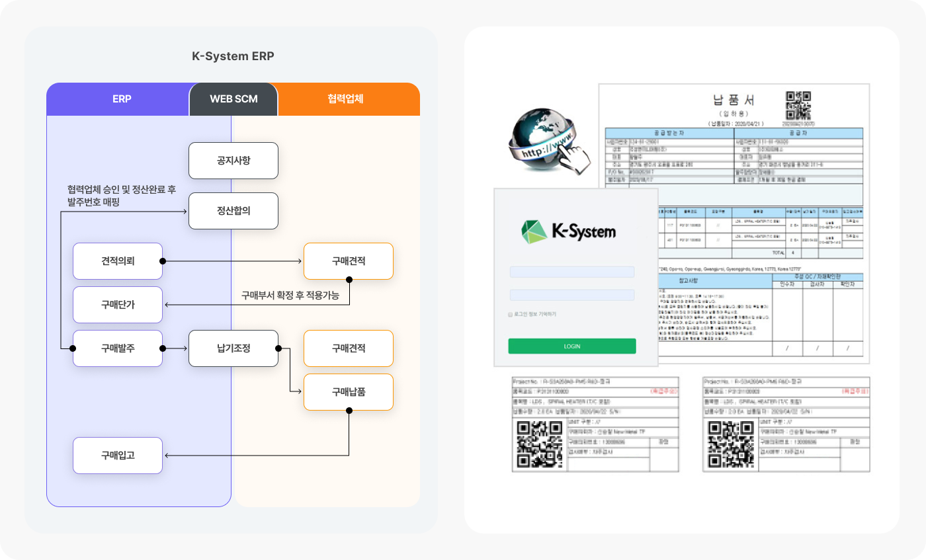Image resolution: width=926 pixels, height=560 pixels.
Task: Click the K-System ERP diagram title
Action: [x=233, y=56]
